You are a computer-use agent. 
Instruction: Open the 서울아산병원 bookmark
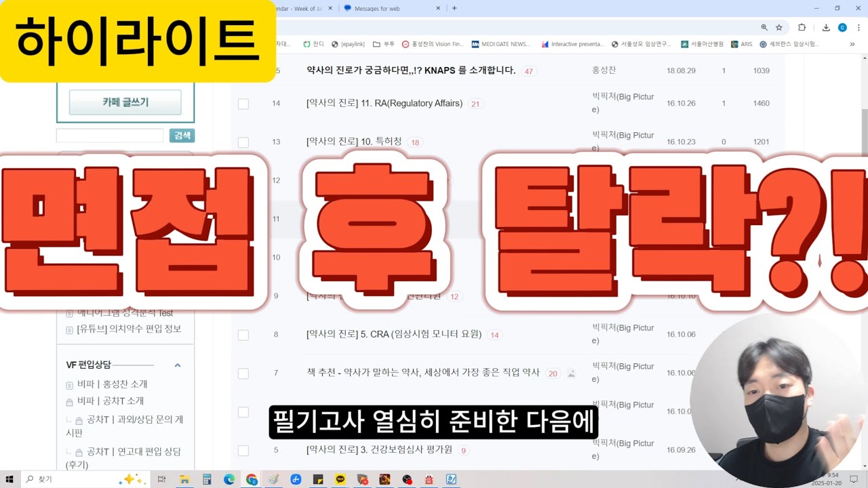tap(703, 44)
